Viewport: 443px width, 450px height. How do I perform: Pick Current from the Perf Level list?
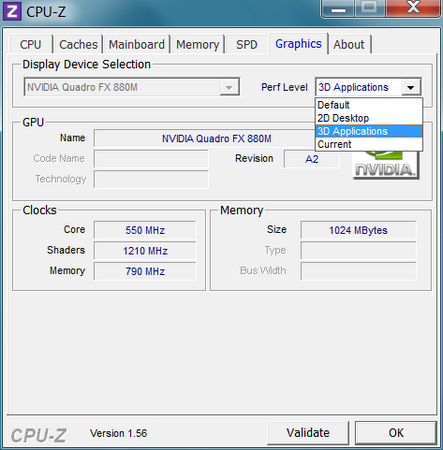click(369, 144)
